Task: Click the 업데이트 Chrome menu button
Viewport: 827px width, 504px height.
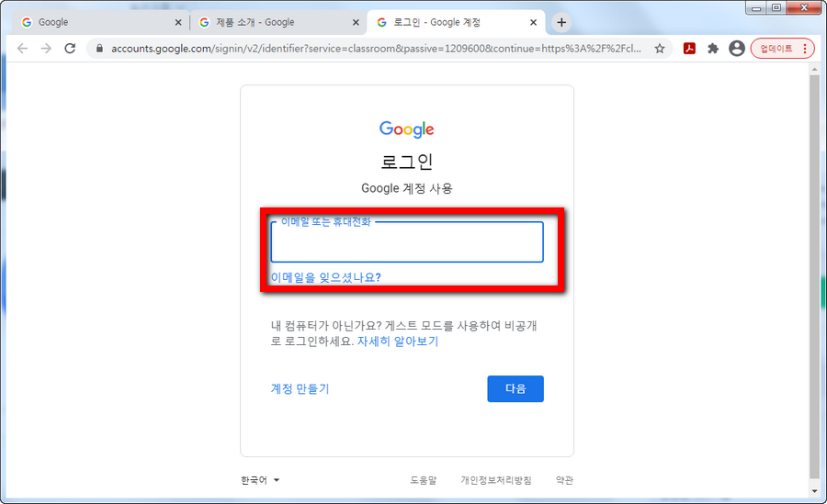Action: [783, 49]
